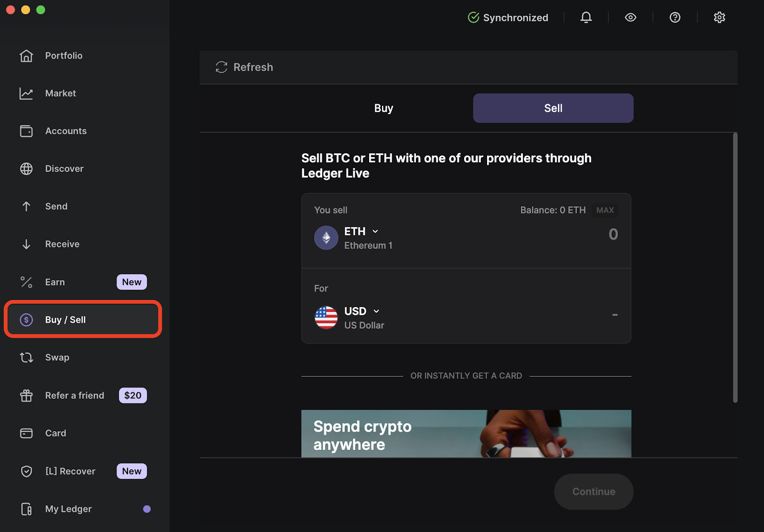This screenshot has height=532, width=764.
Task: Open notifications bell icon
Action: (586, 17)
